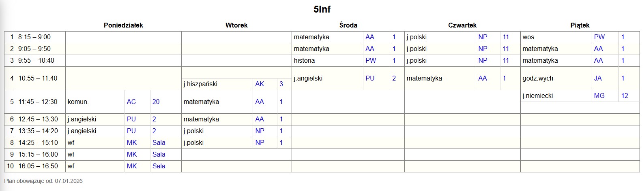Viewport: 644px width, 191px height.
Task: Open room 20 link on Monday
Action: [x=156, y=102]
